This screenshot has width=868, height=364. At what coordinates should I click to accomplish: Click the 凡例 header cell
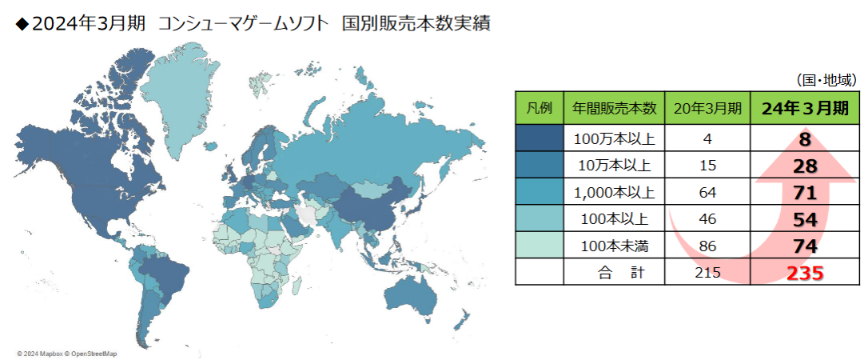coord(540,108)
